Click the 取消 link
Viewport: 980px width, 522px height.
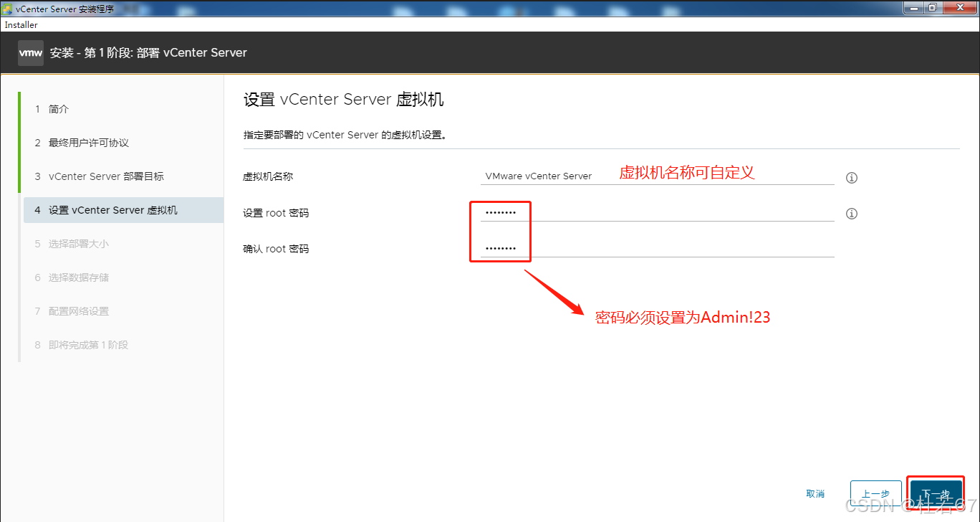pyautogui.click(x=815, y=494)
